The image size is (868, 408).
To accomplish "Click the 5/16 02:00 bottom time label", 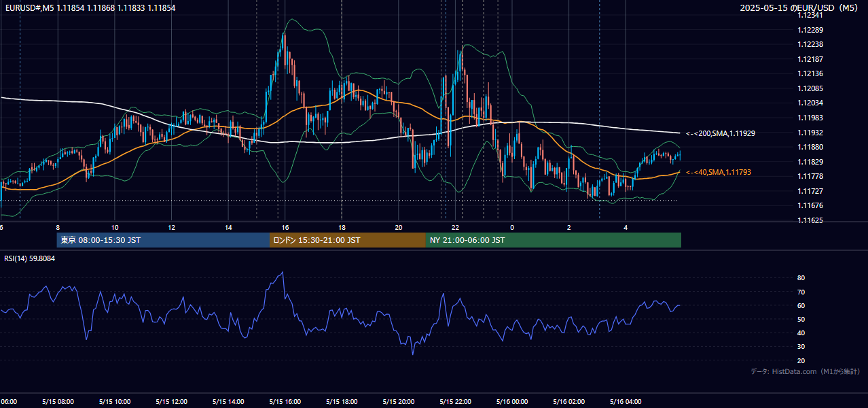I will click(x=568, y=402).
